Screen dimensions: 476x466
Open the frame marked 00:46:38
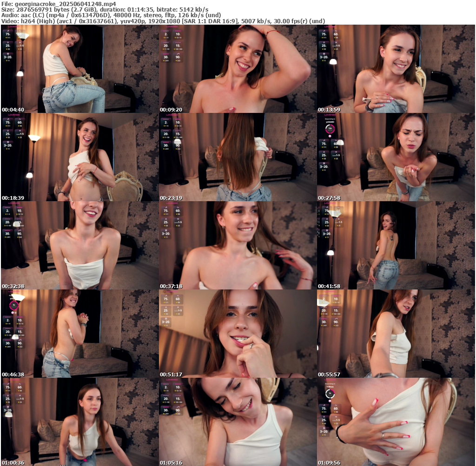79,334
